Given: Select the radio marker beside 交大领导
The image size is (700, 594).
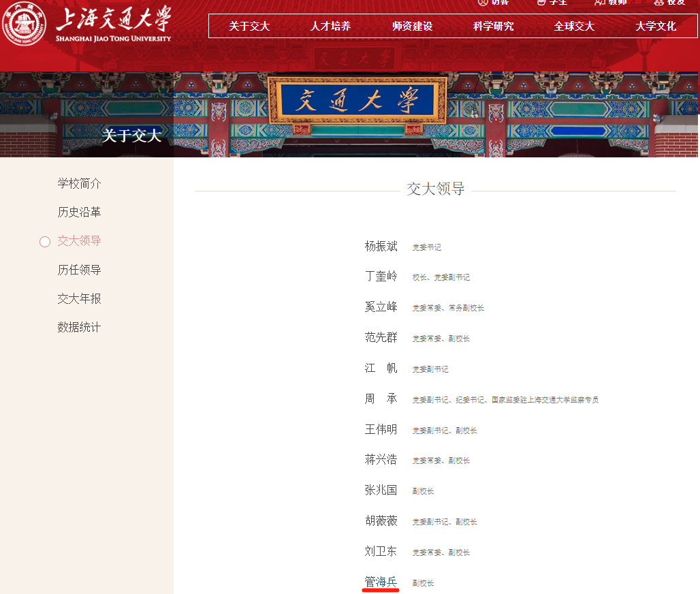Looking at the screenshot, I should pos(45,241).
